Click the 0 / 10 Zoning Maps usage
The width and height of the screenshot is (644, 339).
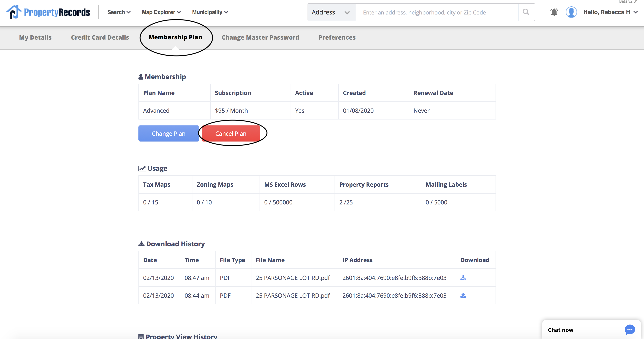point(204,202)
